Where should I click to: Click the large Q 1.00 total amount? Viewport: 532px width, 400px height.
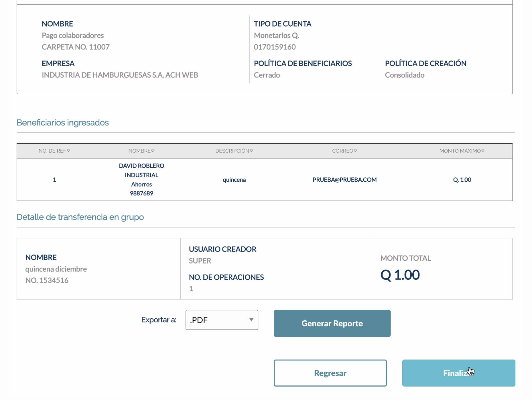(400, 275)
